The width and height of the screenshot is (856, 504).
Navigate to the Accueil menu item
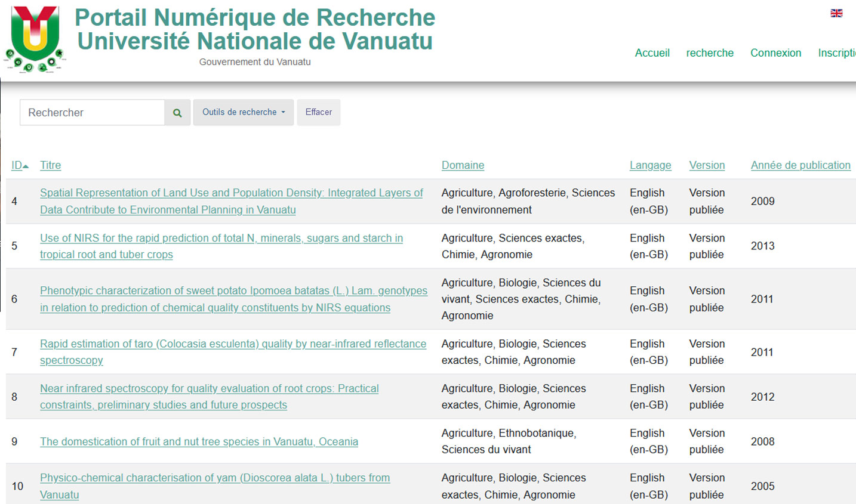tap(652, 53)
